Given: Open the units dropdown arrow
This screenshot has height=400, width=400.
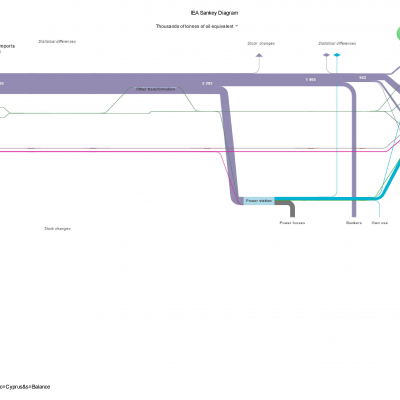Looking at the screenshot, I should (237, 26).
